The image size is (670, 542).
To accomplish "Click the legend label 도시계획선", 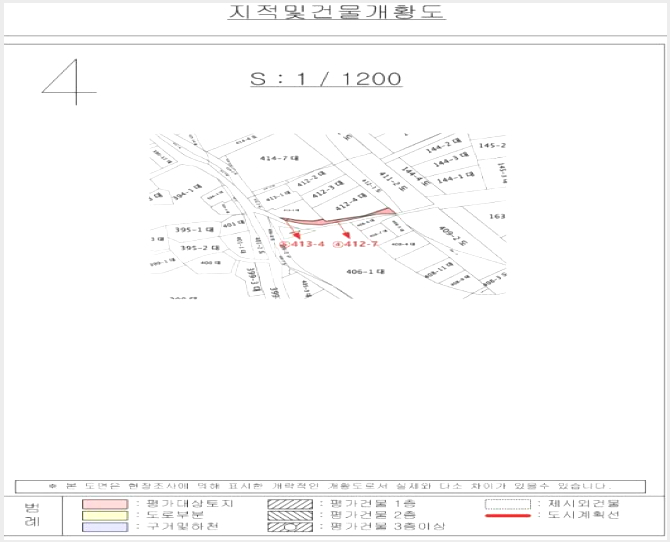I will pos(583,515).
